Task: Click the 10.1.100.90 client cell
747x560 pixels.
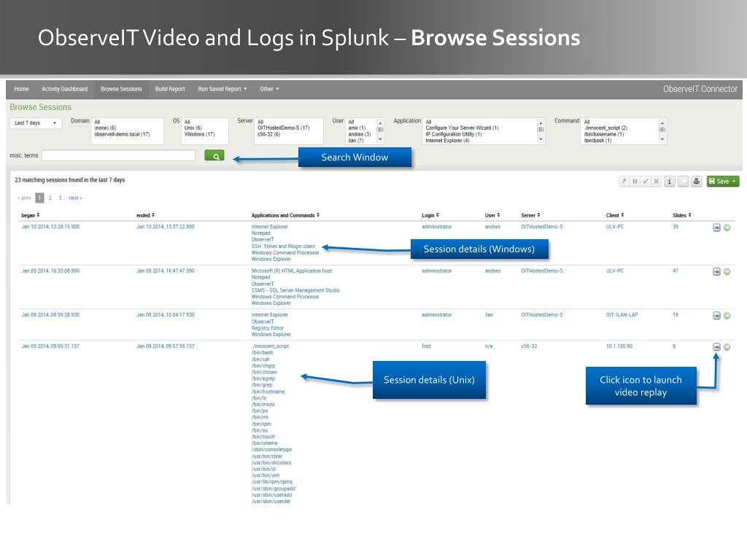Action: (619, 346)
